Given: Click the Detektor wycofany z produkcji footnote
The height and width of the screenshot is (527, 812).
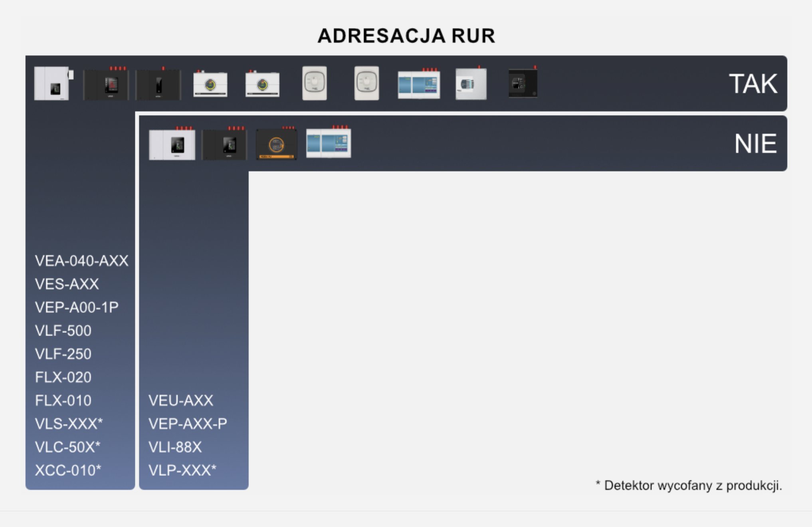Looking at the screenshot, I should [689, 485].
